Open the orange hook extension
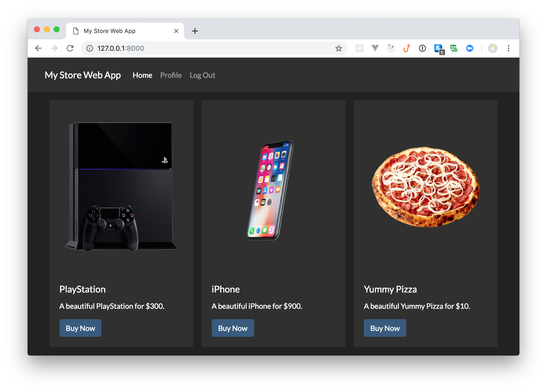Viewport: 547px width, 392px height. (406, 48)
